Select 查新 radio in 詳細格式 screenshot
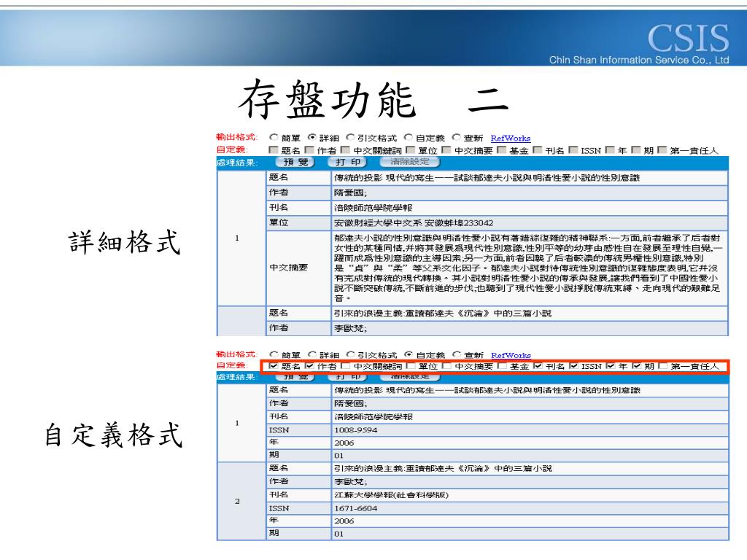The width and height of the screenshot is (747, 560). pyautogui.click(x=457, y=138)
